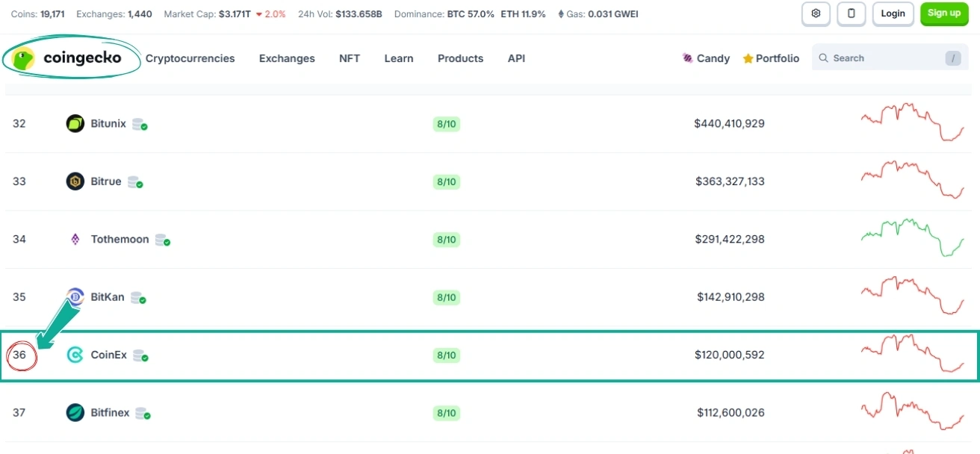
Task: Click the Tothemoon 8/10 trust score
Action: point(447,240)
